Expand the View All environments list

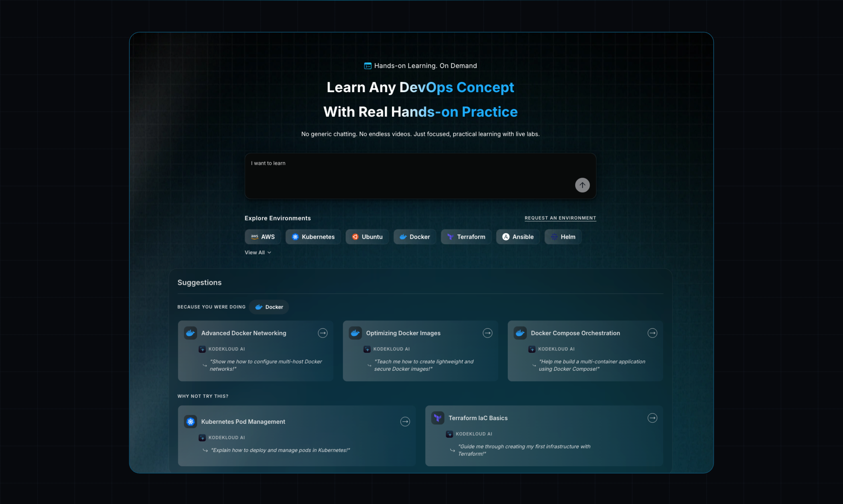pos(258,252)
